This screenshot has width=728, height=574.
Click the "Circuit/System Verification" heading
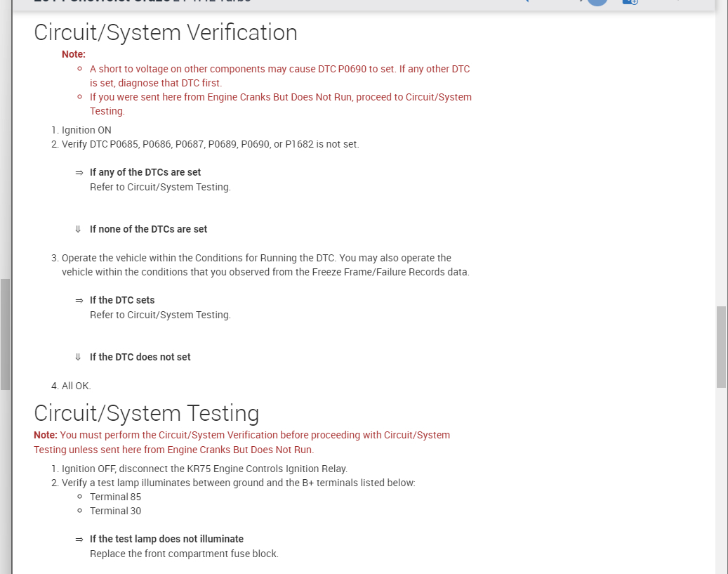[166, 33]
